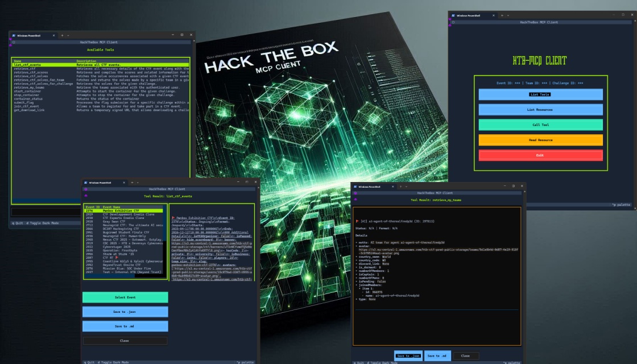Click the flag icon next to the CTF AT entry
Image resolution: width=637 pixels, height=364 pixels.
117,258
